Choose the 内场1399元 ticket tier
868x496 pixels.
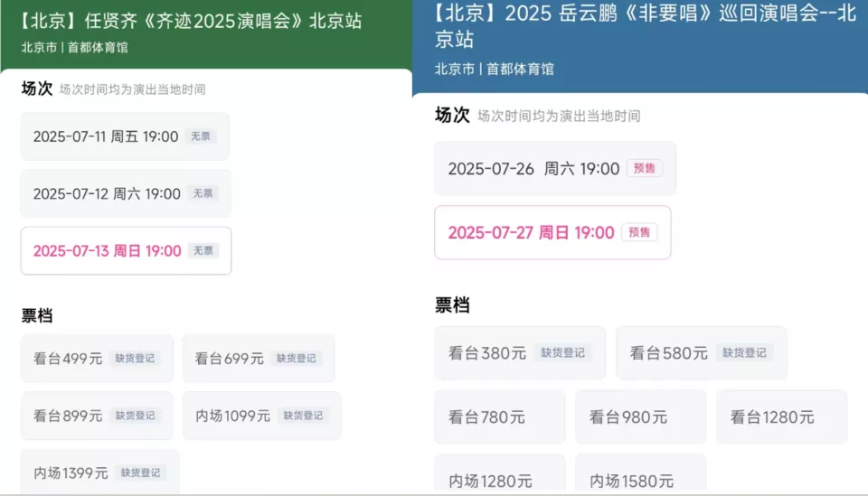coord(99,473)
